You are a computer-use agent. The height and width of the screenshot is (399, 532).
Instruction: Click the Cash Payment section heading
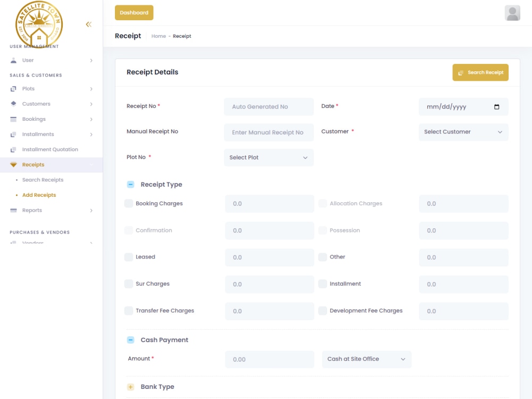(x=164, y=340)
